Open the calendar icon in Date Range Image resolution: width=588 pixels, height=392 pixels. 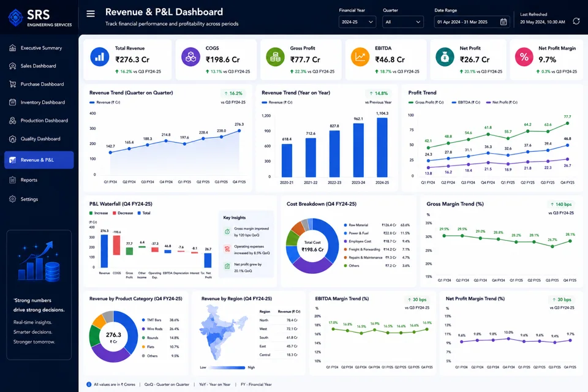click(503, 22)
